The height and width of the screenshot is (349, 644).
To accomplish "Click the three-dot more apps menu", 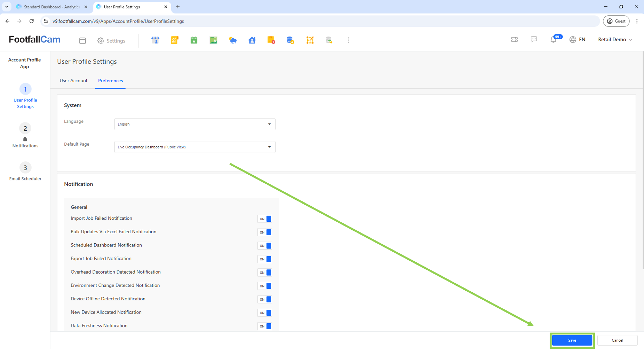I will [348, 40].
